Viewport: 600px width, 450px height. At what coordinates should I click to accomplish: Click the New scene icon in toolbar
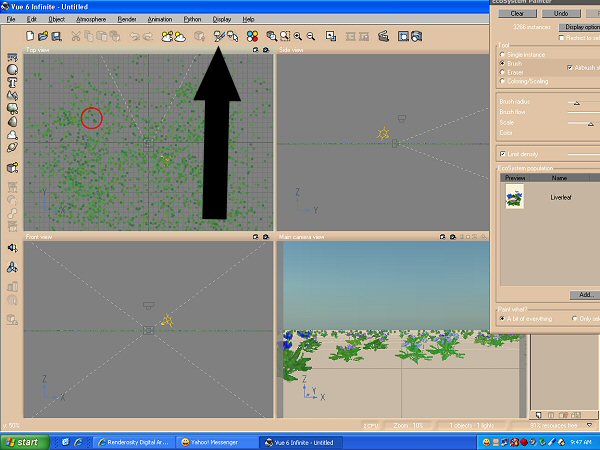pos(30,36)
